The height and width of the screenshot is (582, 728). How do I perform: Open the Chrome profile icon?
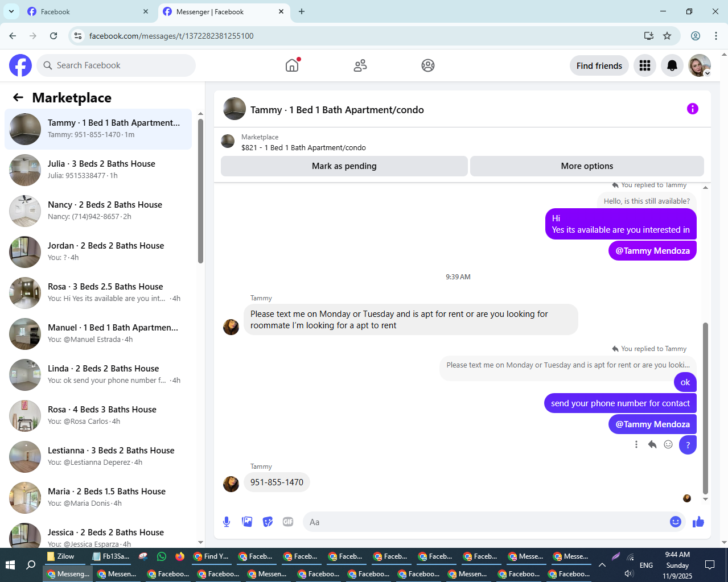click(696, 36)
